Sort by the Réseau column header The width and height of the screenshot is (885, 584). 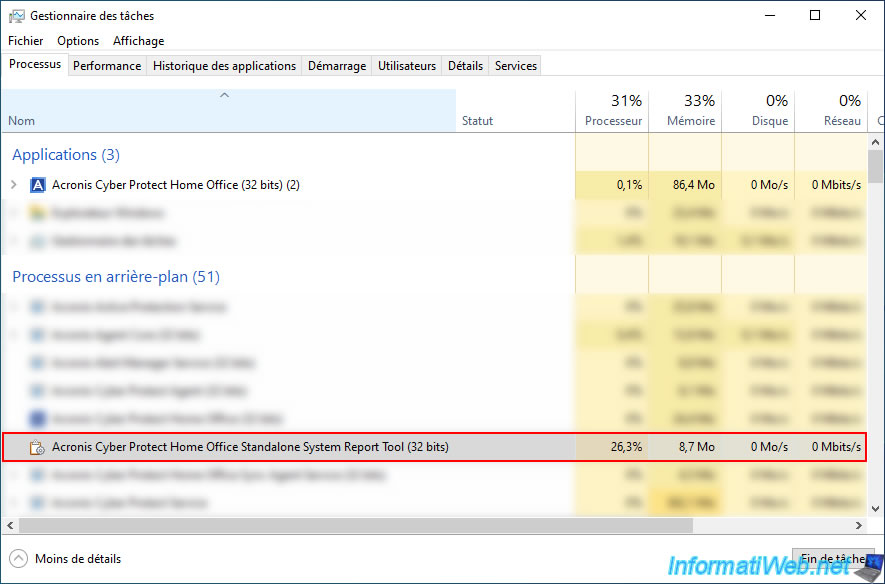pyautogui.click(x=831, y=111)
